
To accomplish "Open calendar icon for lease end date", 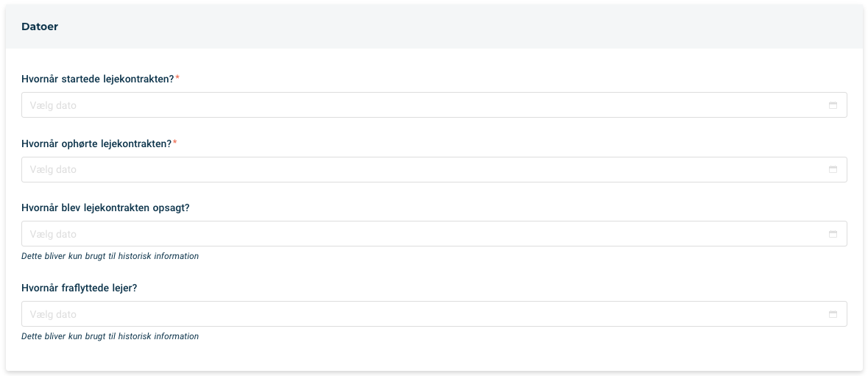I will point(833,170).
